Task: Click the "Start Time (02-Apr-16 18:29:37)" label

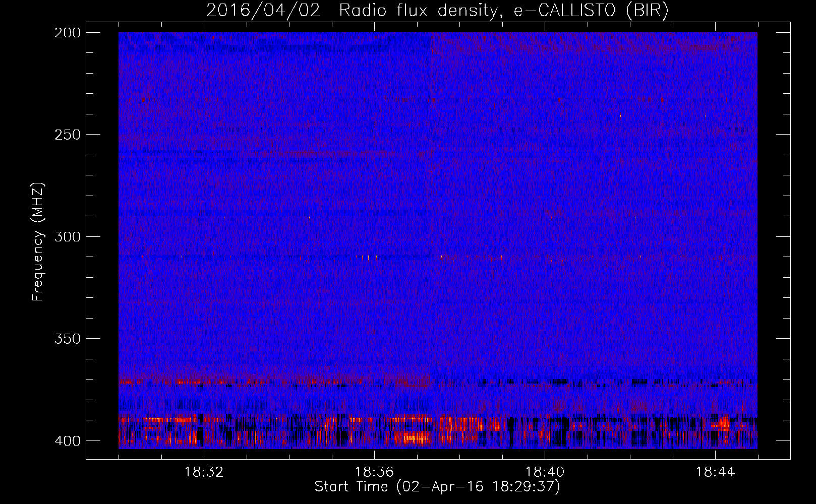Action: pos(437,487)
